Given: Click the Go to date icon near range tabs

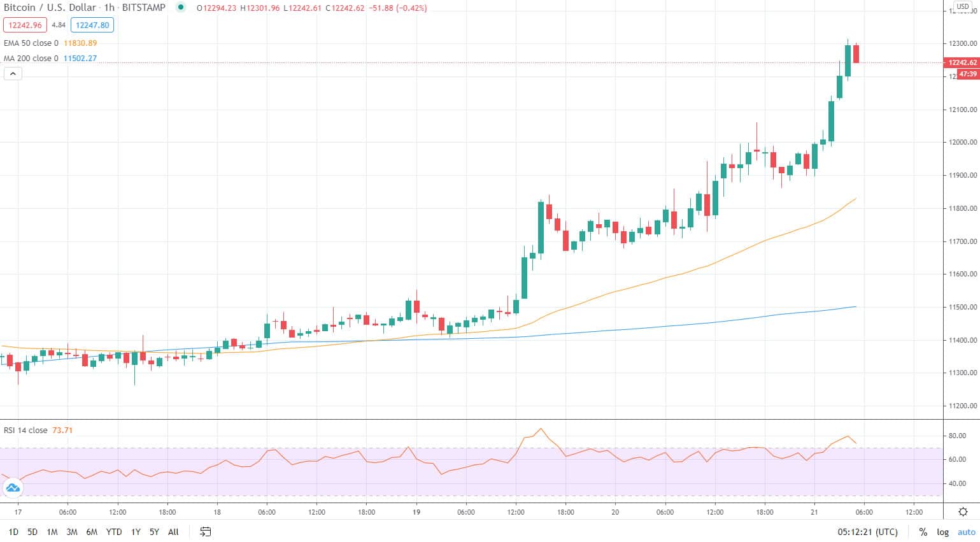Looking at the screenshot, I should coord(205,532).
